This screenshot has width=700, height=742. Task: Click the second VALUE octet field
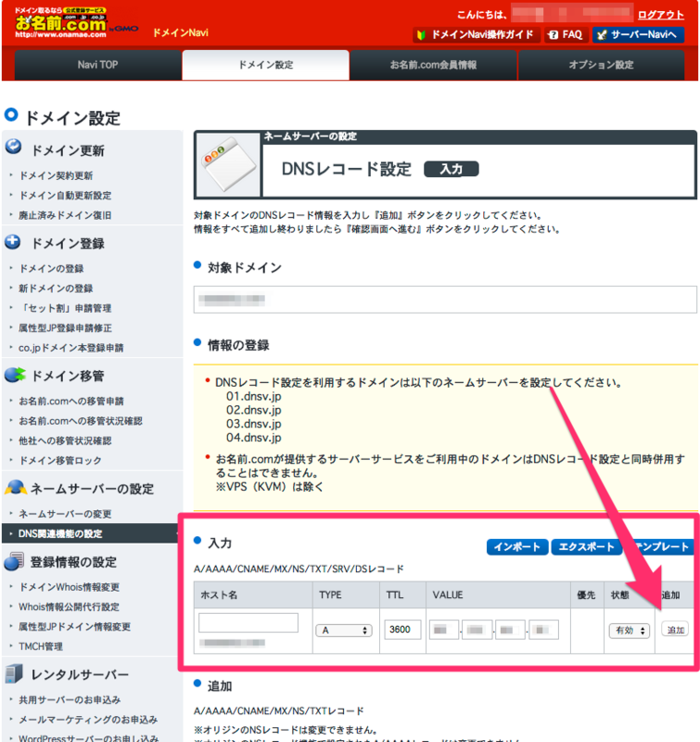(x=477, y=630)
